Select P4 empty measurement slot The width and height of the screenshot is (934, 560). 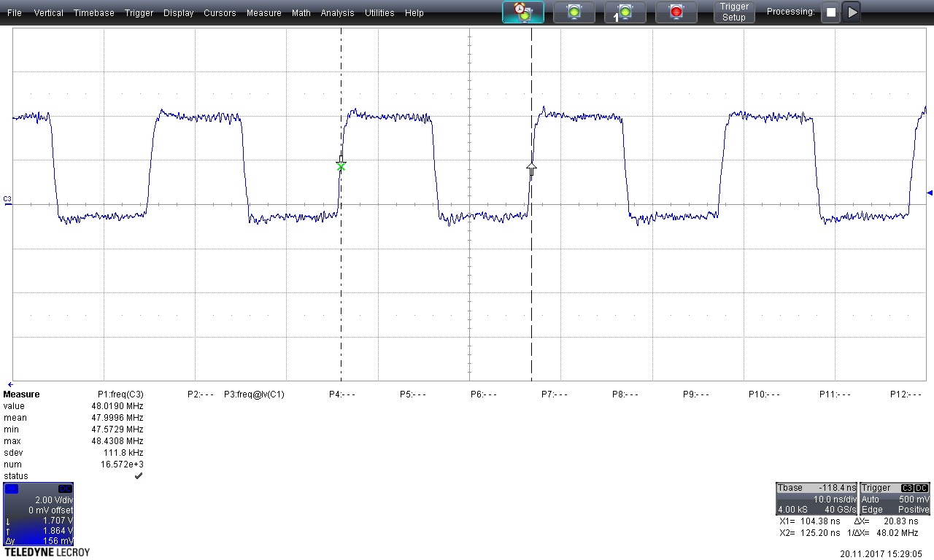click(342, 394)
